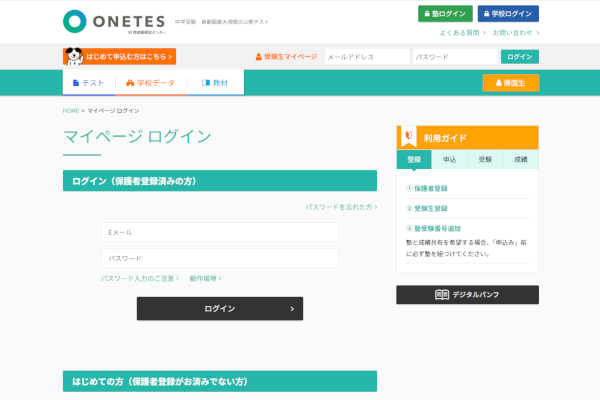Click the Eメール input field
The image size is (600, 400).
click(x=219, y=232)
